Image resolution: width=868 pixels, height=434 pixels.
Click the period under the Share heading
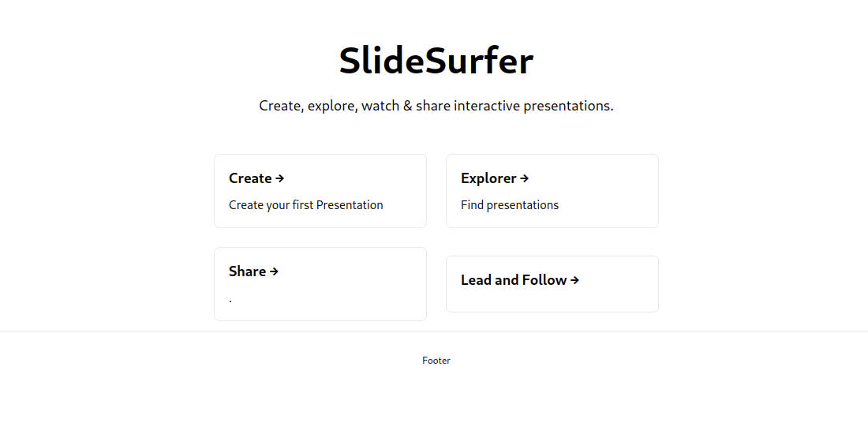point(230,301)
